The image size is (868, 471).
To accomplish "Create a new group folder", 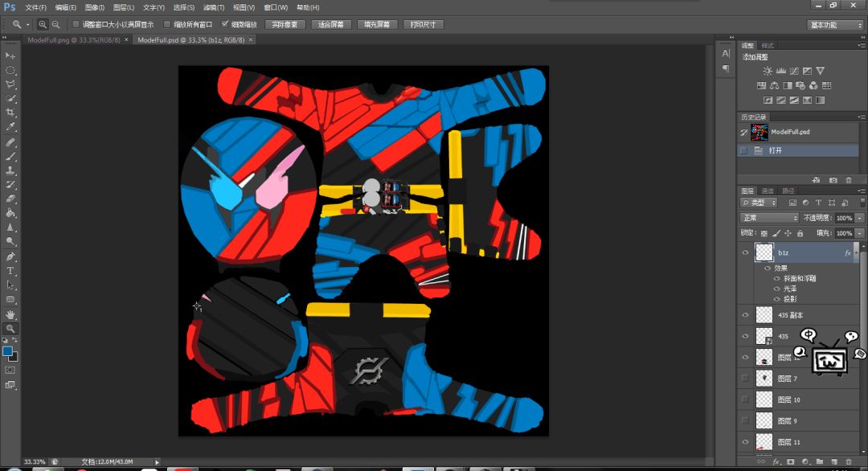I will 819,461.
